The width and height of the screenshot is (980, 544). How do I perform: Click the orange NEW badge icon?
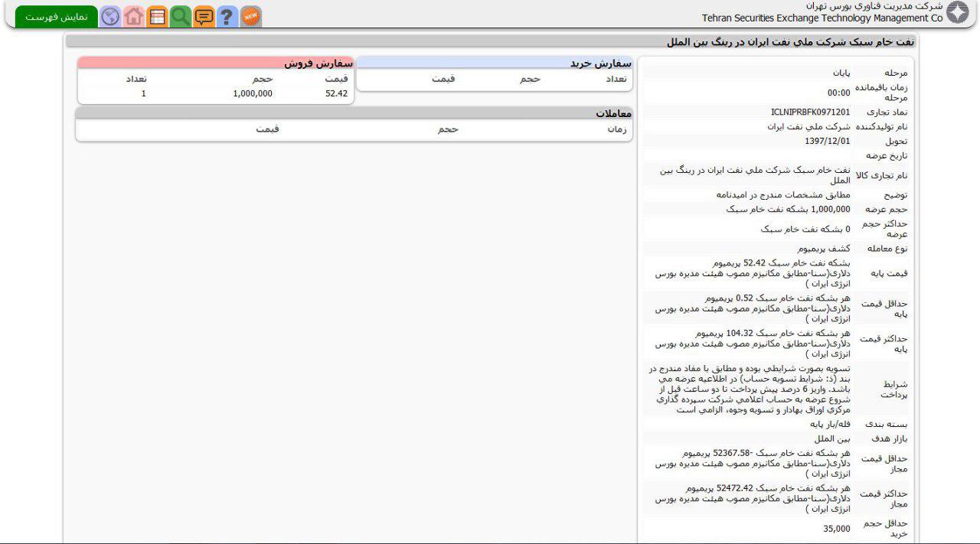(x=250, y=16)
